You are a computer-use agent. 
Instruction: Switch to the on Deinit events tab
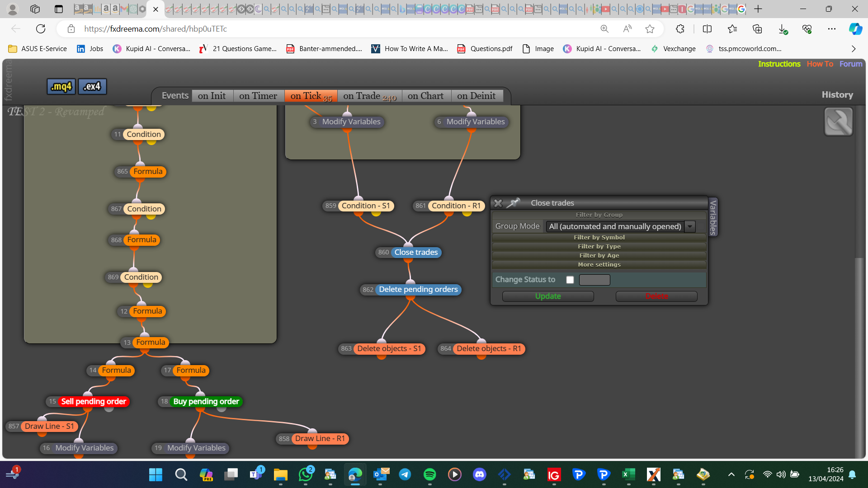[476, 96]
